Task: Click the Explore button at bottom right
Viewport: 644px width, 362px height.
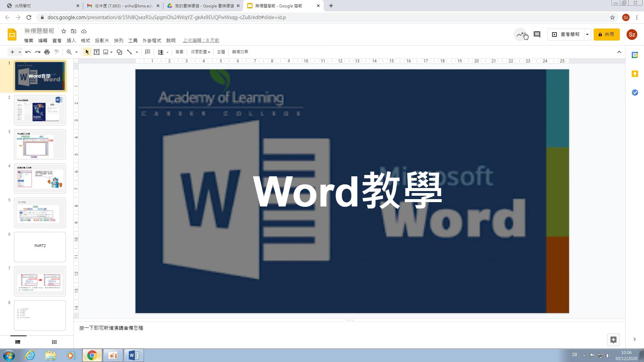Action: click(613, 340)
